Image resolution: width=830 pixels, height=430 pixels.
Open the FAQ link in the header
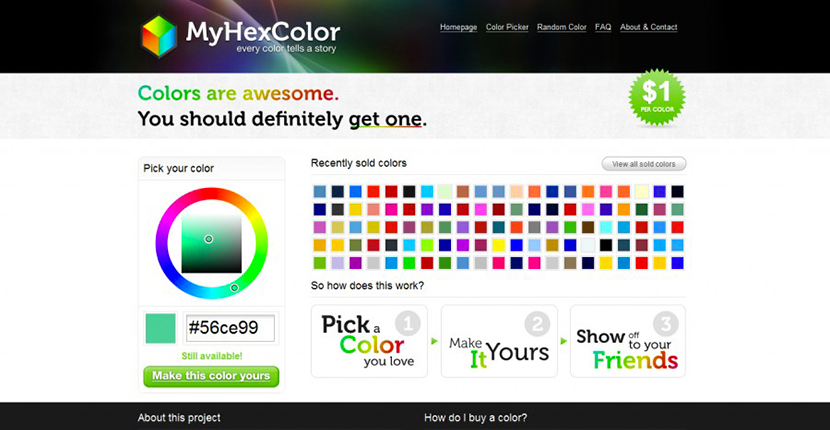(603, 27)
